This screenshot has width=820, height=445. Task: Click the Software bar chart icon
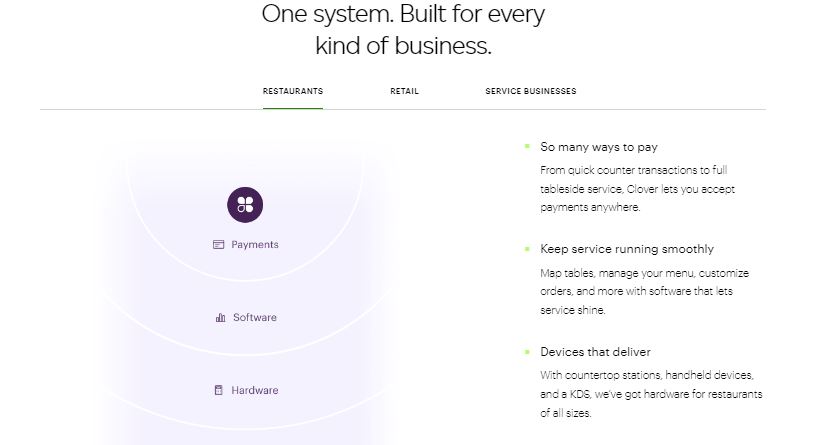221,317
